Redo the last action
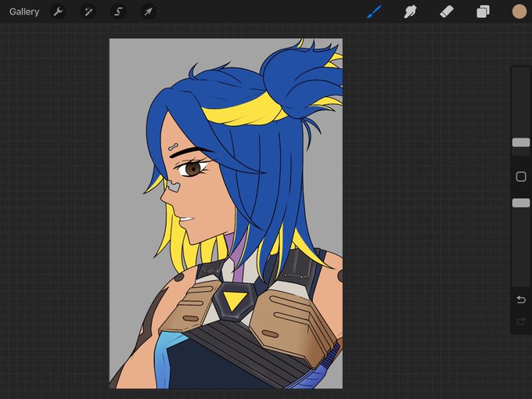Viewport: 532px width, 399px height. [x=521, y=322]
